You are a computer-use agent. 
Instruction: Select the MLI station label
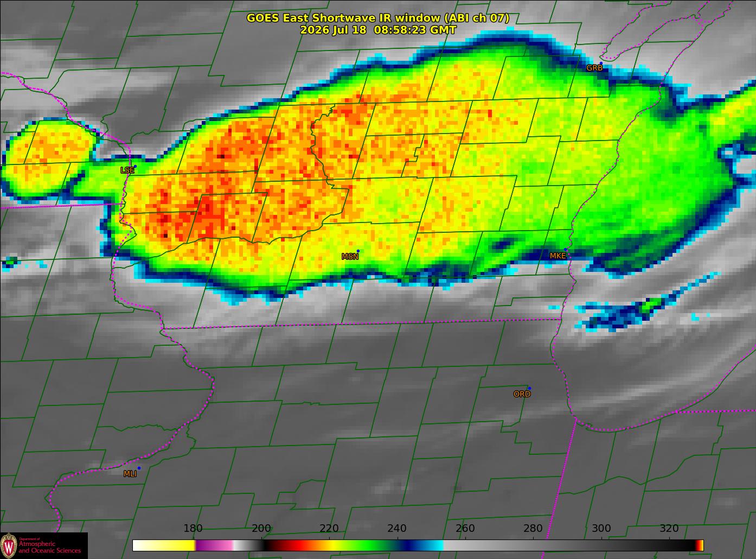click(x=130, y=474)
